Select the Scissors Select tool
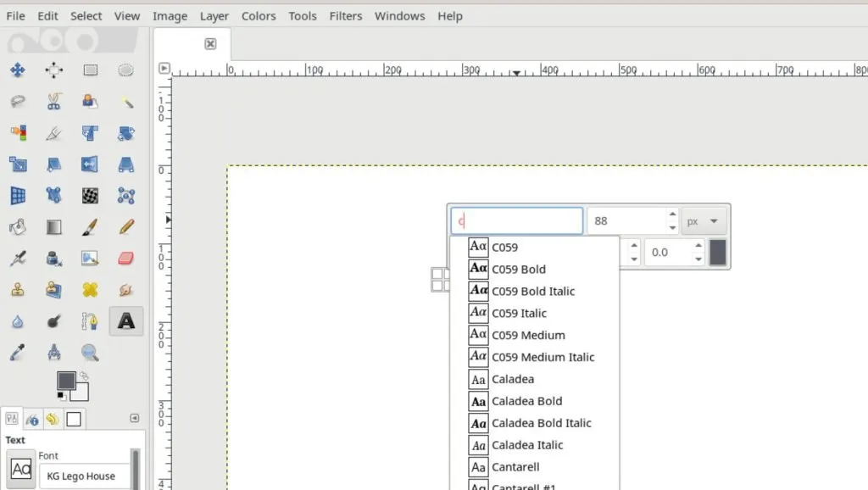This screenshot has width=868, height=490. point(53,102)
